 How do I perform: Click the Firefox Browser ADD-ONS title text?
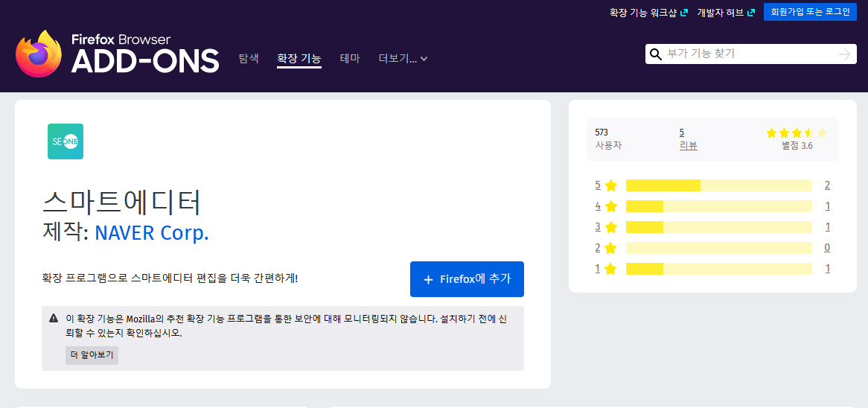pyautogui.click(x=145, y=54)
